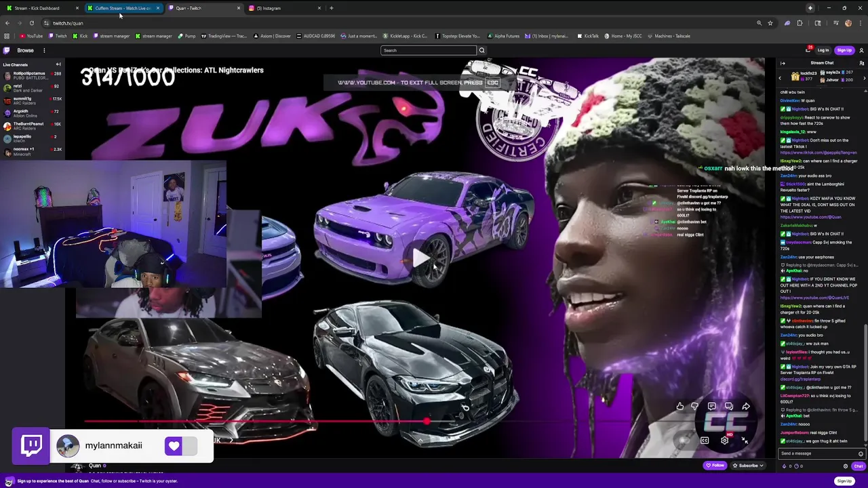868x488 pixels.
Task: Open the Machines - Tailscale bookmark
Action: click(669, 36)
